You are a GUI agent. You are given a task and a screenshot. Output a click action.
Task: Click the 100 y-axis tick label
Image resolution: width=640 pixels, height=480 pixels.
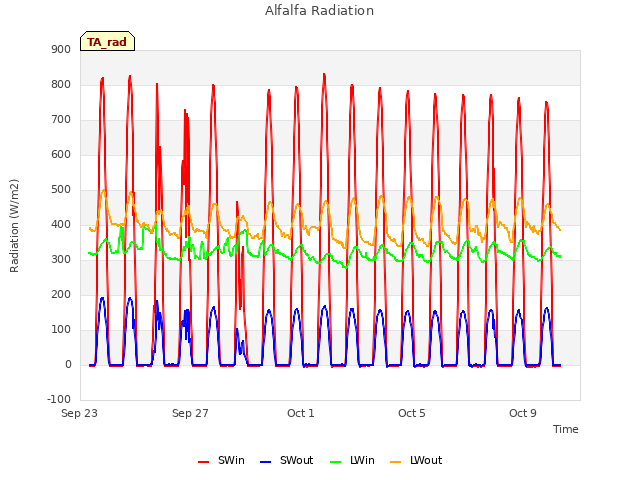(61, 330)
